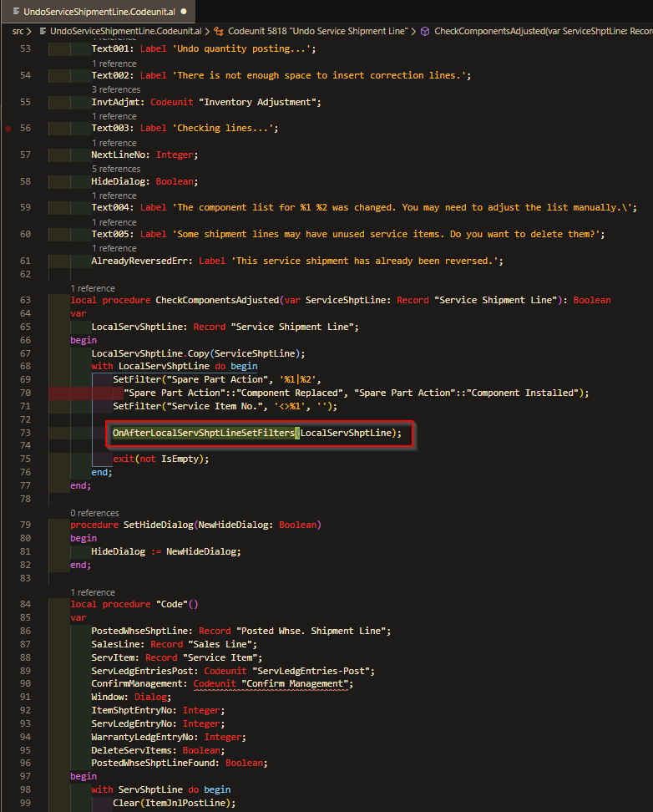The height and width of the screenshot is (812, 653).
Task: Click the method icon before CheckComponentsAdjusted in breadcrumb
Action: tap(424, 31)
